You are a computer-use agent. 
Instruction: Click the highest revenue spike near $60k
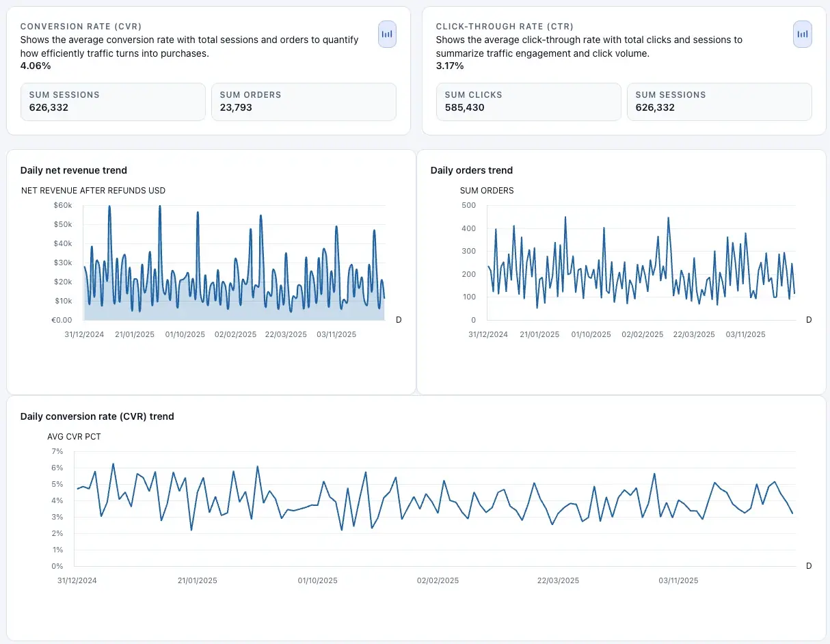(x=109, y=206)
